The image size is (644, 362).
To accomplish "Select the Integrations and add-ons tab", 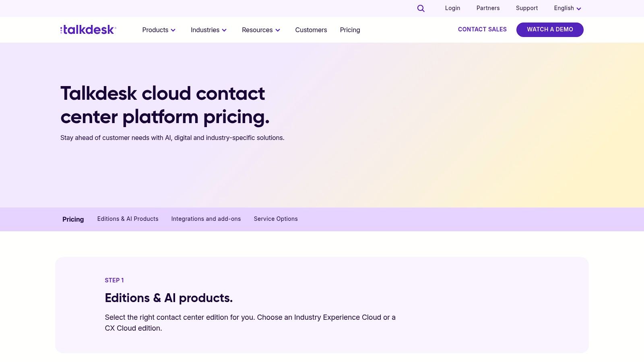I will (x=206, y=219).
